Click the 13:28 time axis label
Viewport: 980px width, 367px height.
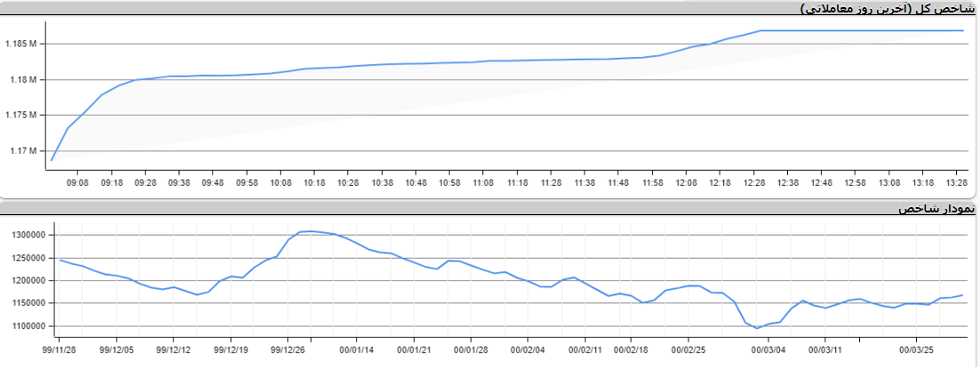click(956, 182)
